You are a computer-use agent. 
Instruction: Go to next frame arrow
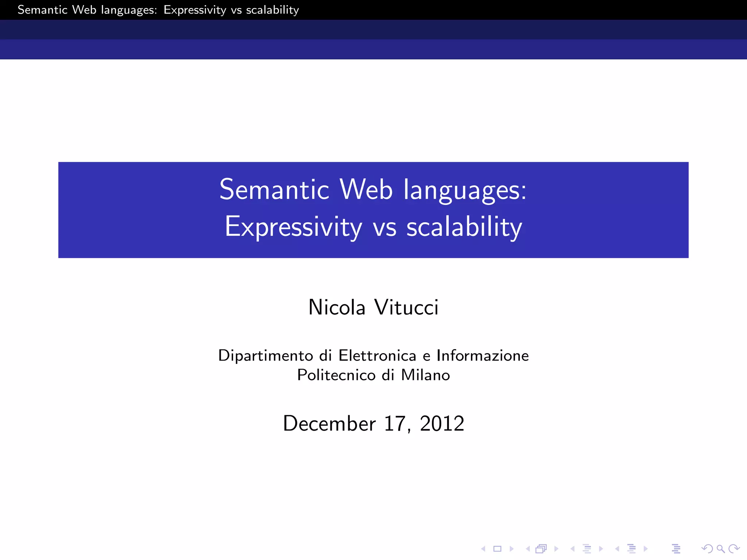[x=556, y=549]
